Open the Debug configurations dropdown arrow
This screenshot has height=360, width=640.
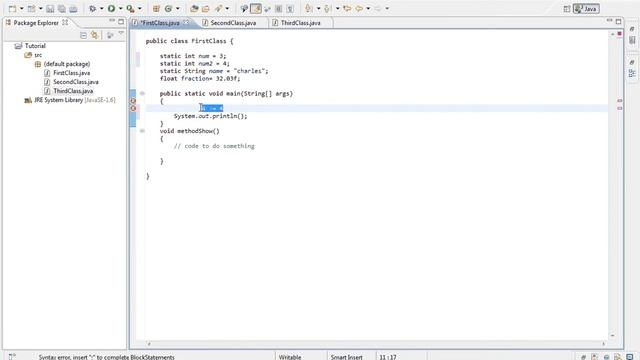click(102, 9)
